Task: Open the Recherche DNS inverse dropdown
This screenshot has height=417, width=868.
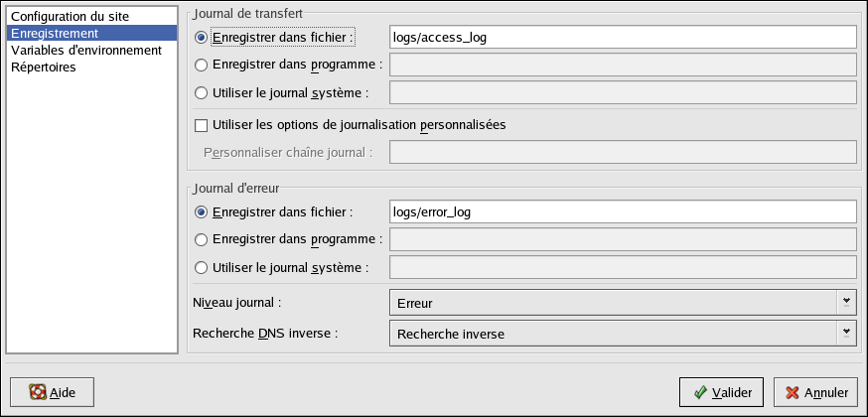Action: pyautogui.click(x=623, y=334)
